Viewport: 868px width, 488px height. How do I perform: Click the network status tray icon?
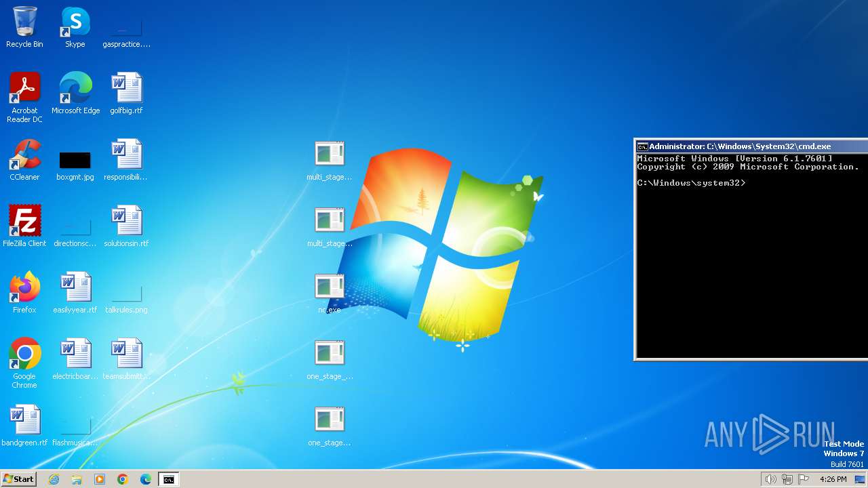[787, 479]
